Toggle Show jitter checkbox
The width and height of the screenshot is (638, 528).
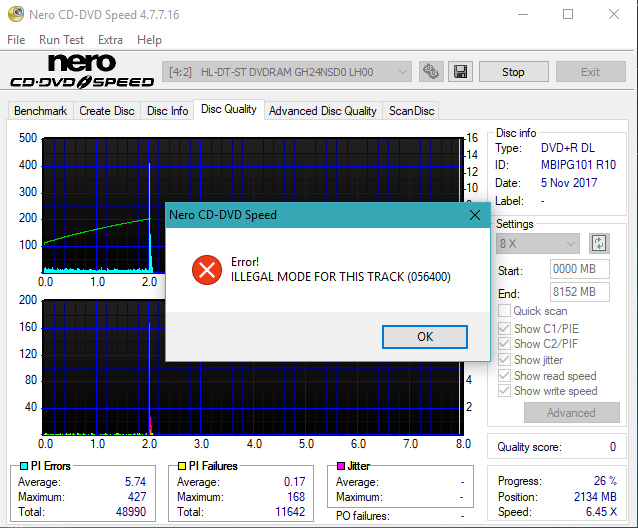point(504,360)
